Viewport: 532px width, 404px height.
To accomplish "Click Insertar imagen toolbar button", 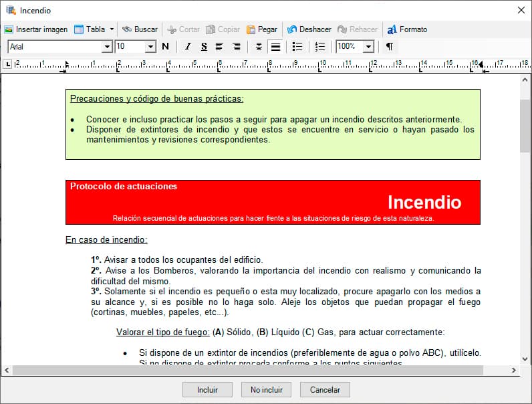I will (36, 29).
